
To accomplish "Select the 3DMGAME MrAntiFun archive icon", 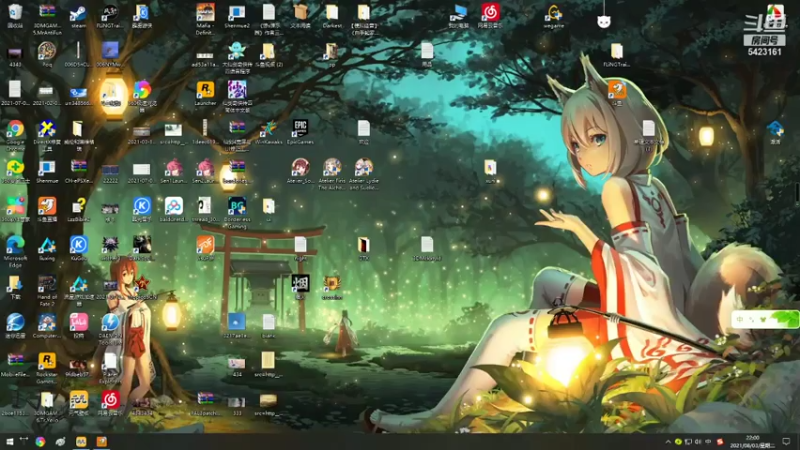I will tap(47, 19).
